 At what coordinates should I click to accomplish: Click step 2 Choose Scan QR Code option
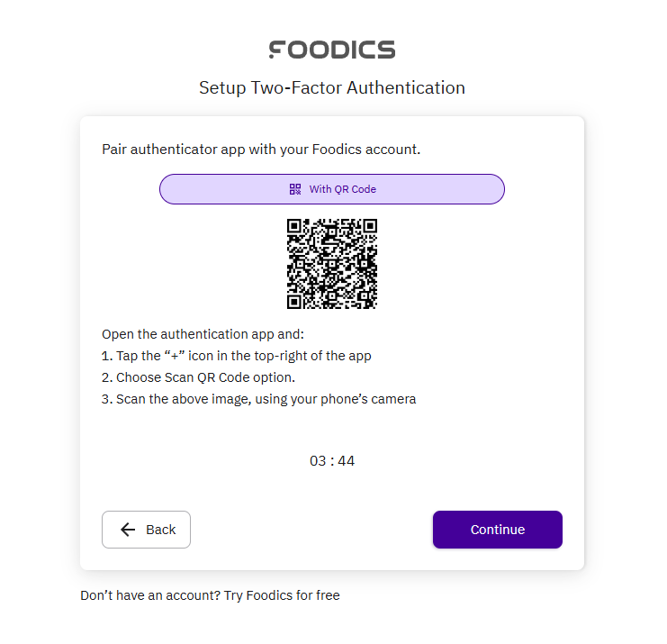pyautogui.click(x=205, y=377)
